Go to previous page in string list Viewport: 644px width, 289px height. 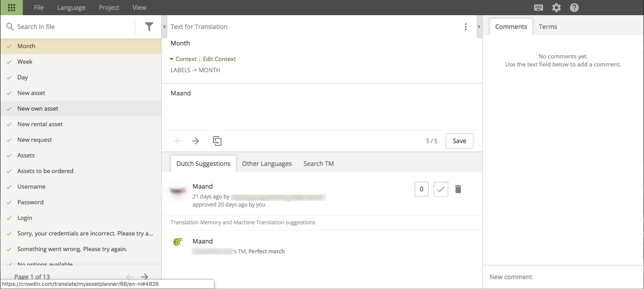pyautogui.click(x=130, y=277)
